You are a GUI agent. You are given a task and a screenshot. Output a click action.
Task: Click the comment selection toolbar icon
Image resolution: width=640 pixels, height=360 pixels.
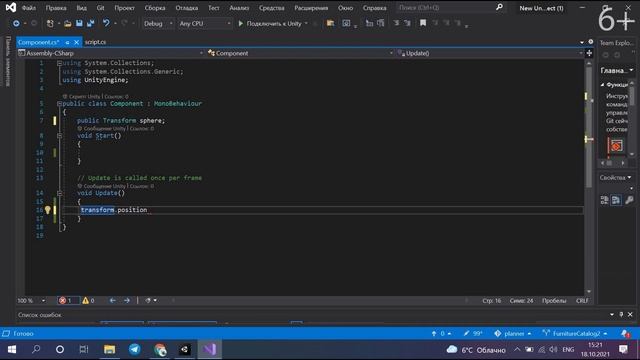(x=396, y=23)
